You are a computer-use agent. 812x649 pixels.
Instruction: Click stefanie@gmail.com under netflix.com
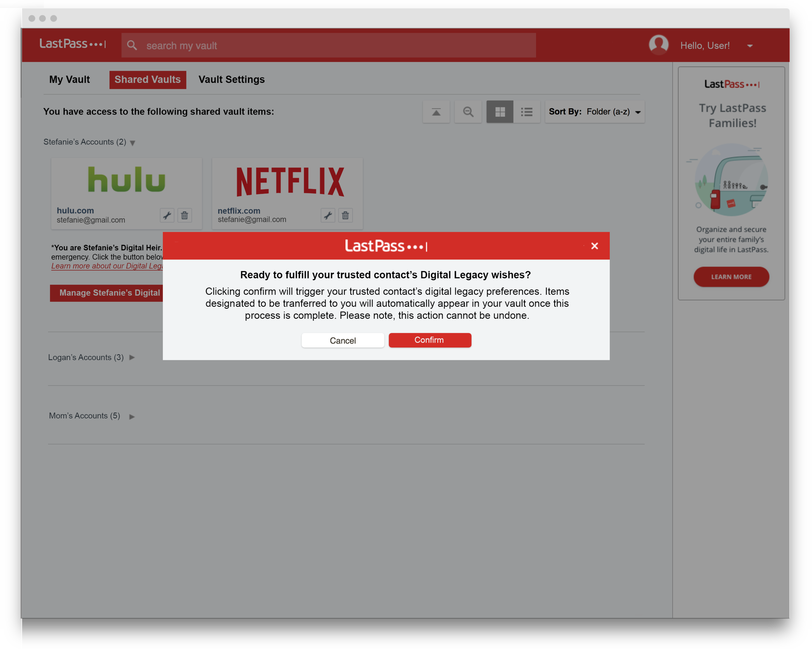tap(252, 219)
